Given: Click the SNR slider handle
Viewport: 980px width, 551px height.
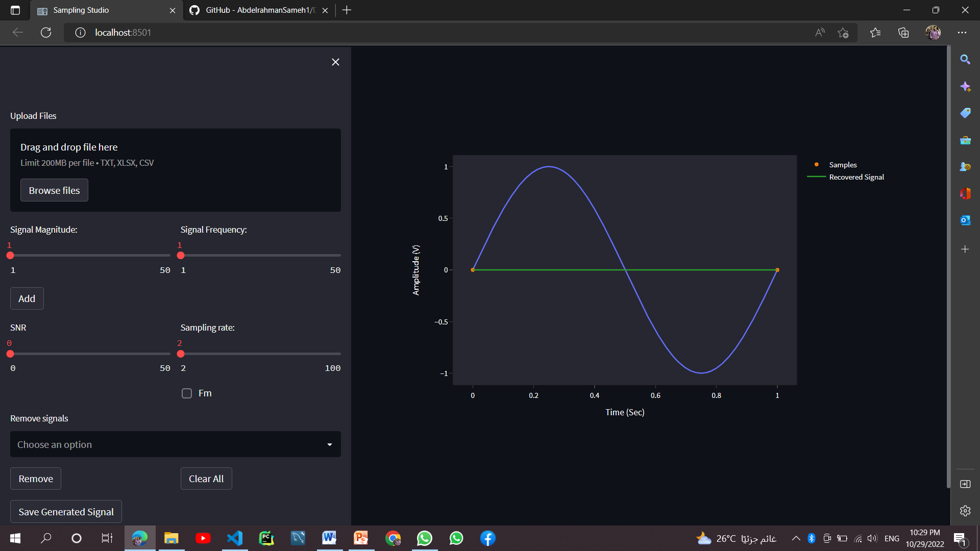Looking at the screenshot, I should click(10, 354).
